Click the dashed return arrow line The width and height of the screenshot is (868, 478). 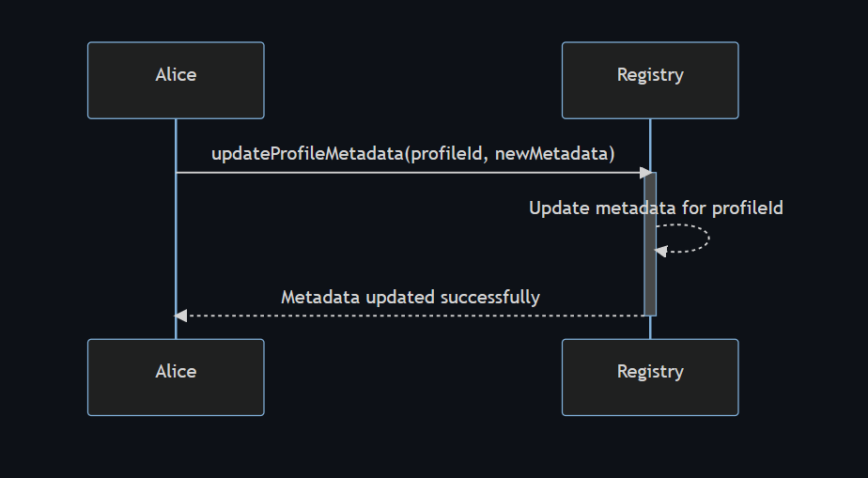(x=413, y=316)
